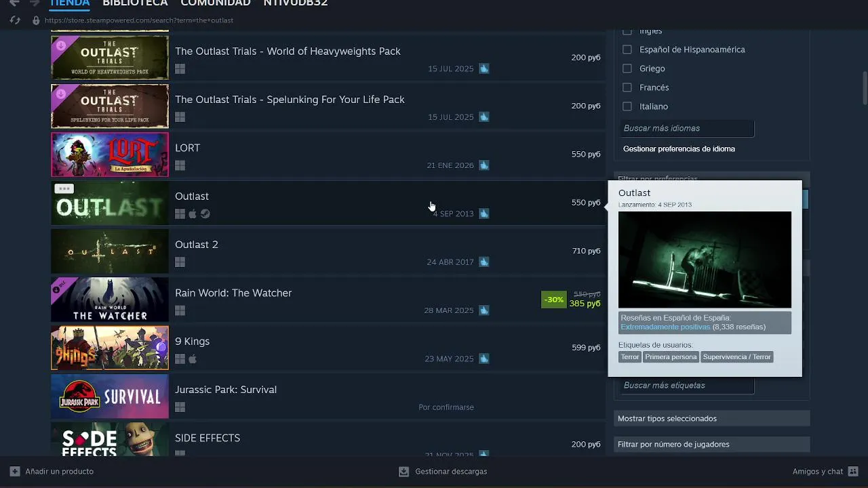Screen dimensions: 868x488
Task: Click the three-dots badge on the Outlast thumbnail
Action: click(x=64, y=189)
